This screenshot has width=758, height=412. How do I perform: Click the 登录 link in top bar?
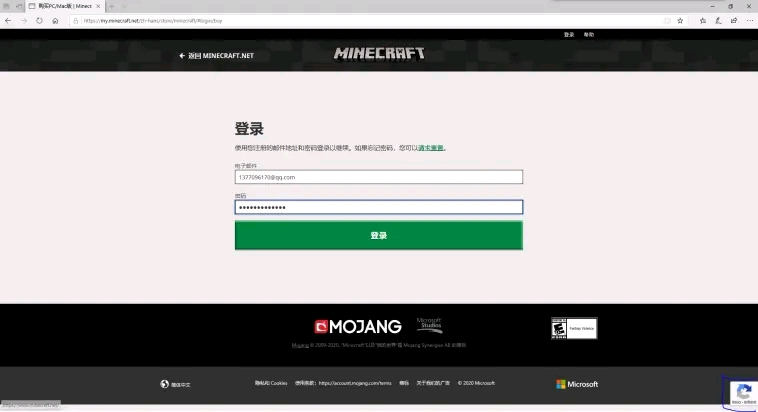pos(569,35)
